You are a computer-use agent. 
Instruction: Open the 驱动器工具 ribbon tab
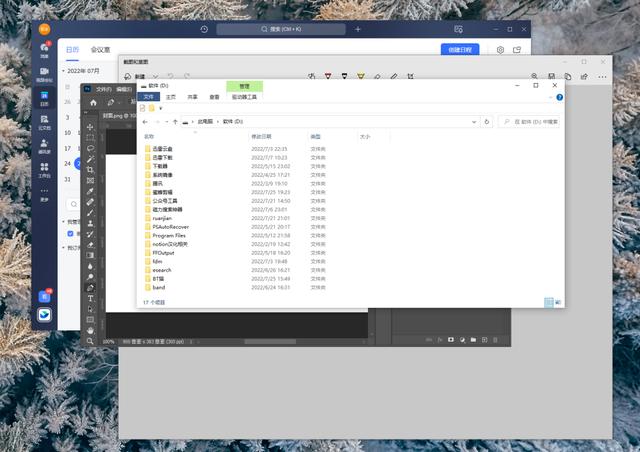(x=244, y=97)
